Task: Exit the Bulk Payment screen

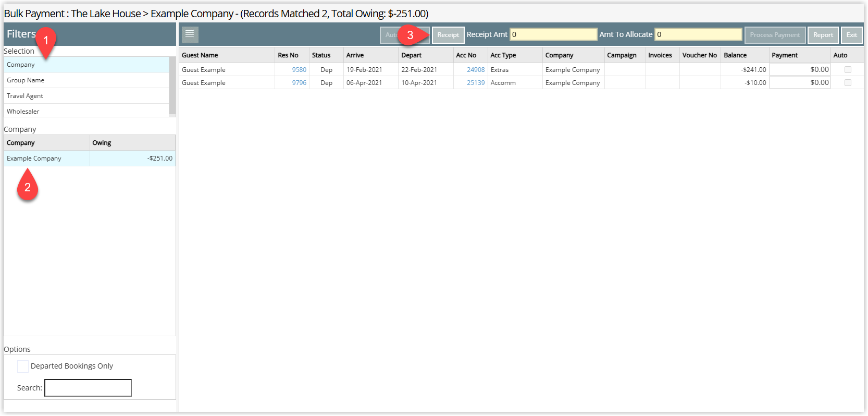Action: coord(852,35)
